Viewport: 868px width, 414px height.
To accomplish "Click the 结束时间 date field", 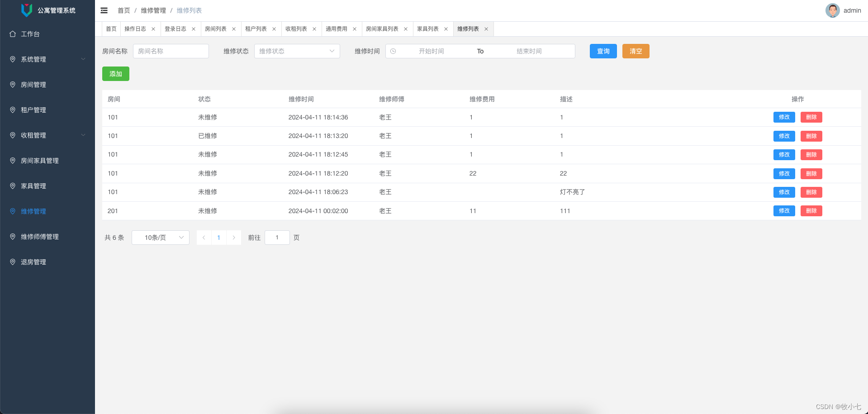I will pos(529,51).
